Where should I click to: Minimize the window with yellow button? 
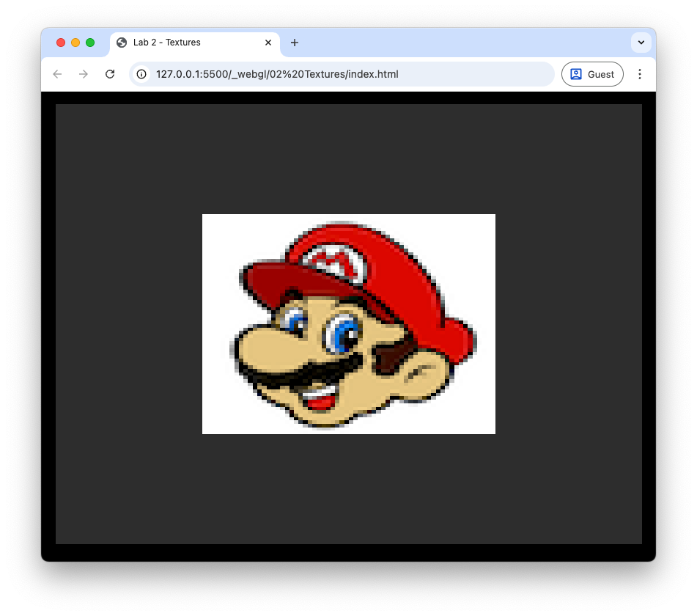(75, 43)
